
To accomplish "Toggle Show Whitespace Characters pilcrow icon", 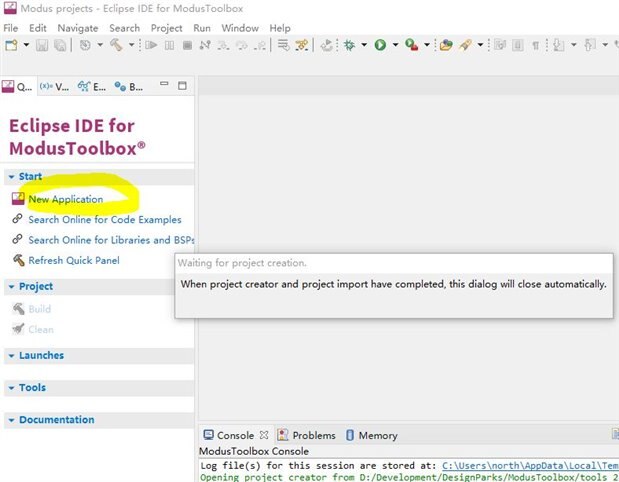I will (536, 45).
